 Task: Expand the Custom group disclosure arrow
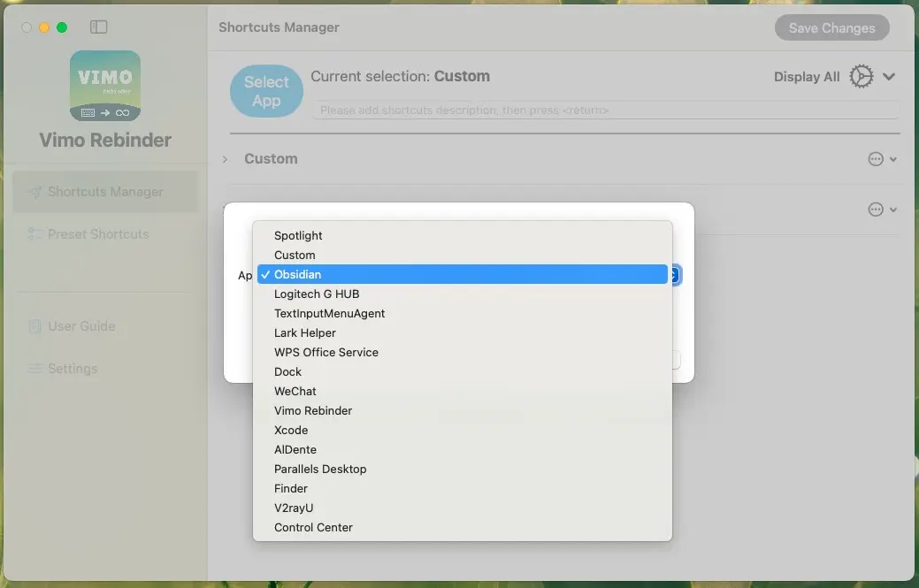click(x=226, y=159)
